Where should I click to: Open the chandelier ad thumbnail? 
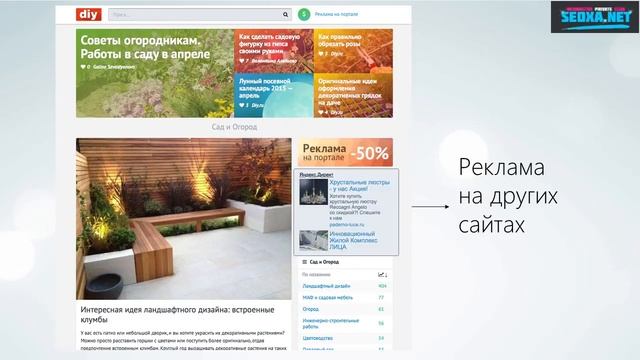(x=313, y=192)
